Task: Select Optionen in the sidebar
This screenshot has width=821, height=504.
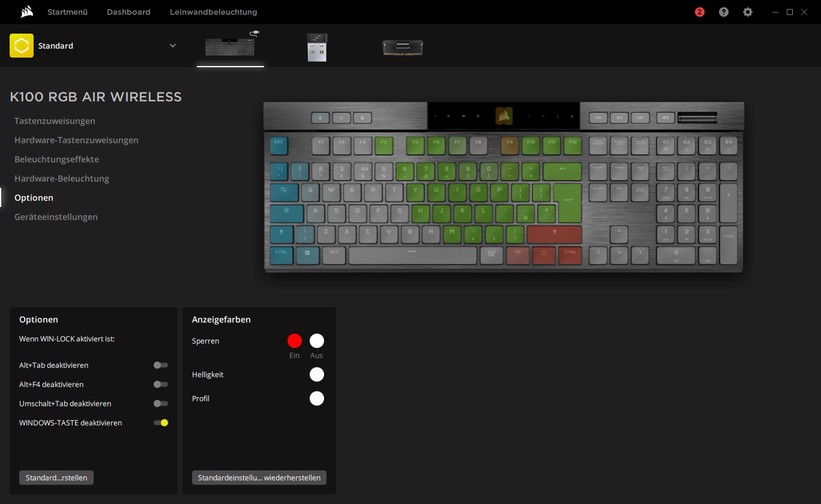Action: point(34,197)
